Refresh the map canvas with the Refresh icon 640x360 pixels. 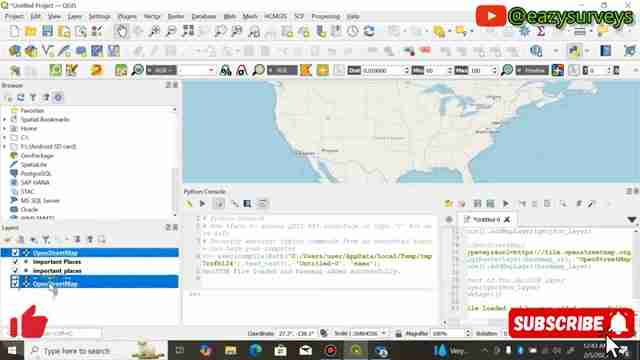(369, 31)
